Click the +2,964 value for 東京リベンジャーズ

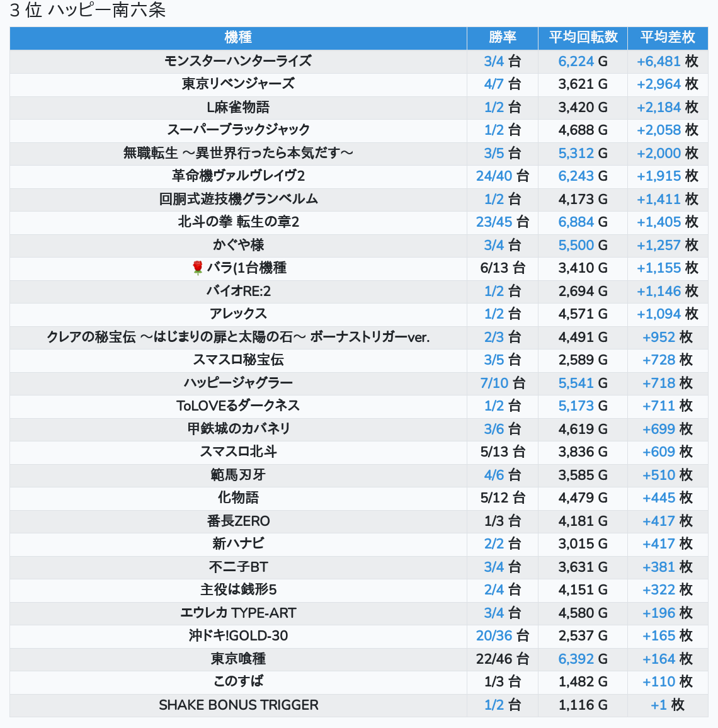tap(658, 84)
